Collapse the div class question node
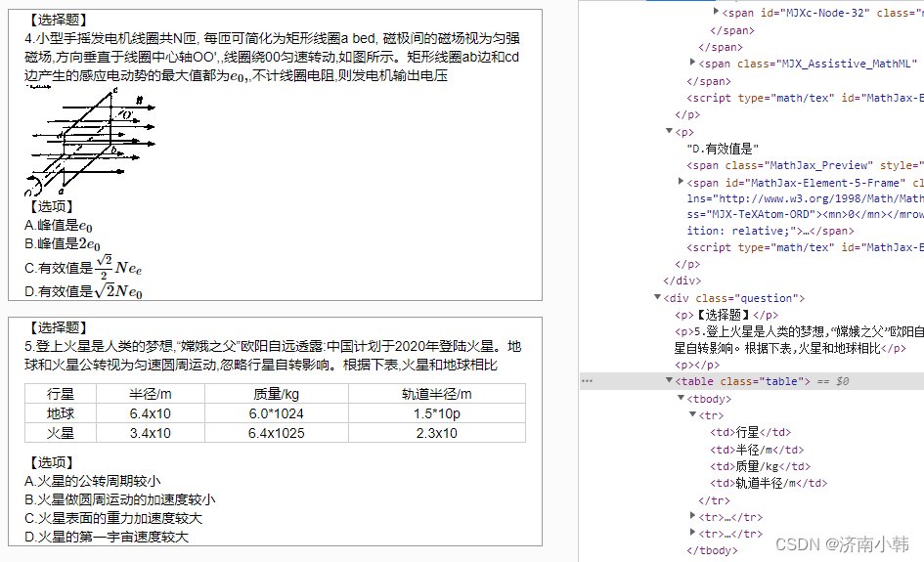The height and width of the screenshot is (562, 924). [657, 297]
